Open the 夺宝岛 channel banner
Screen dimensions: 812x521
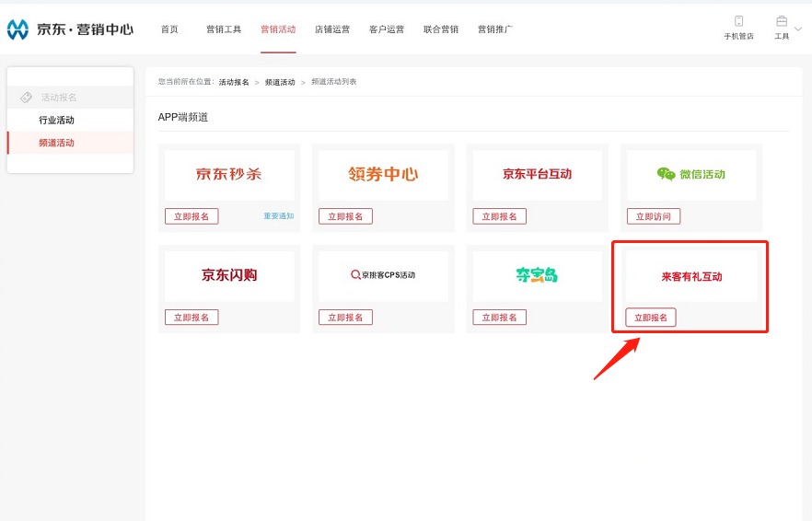point(538,276)
